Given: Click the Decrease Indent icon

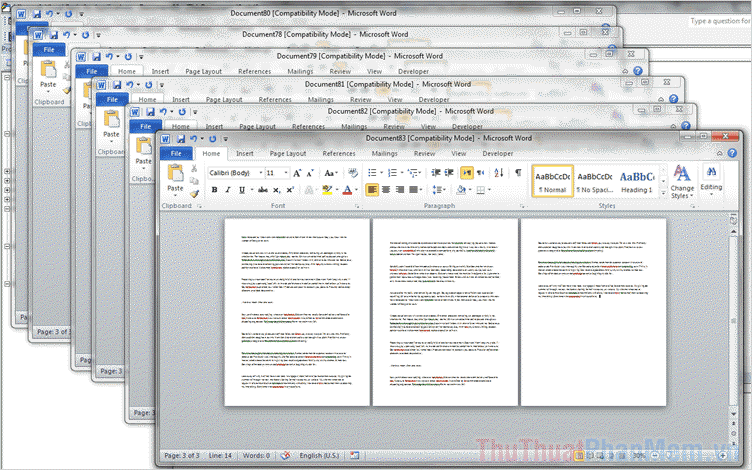Looking at the screenshot, I should pyautogui.click(x=435, y=173).
